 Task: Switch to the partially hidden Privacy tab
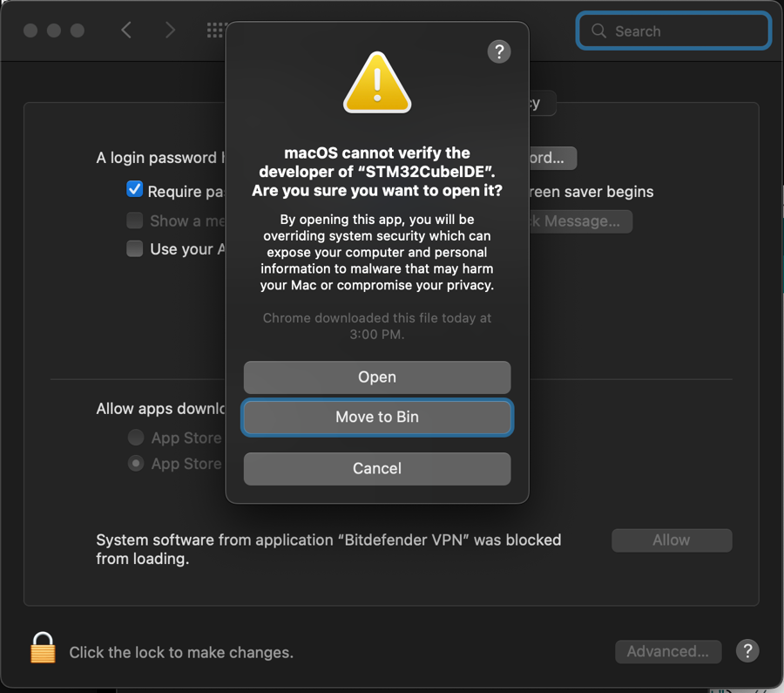pos(541,104)
